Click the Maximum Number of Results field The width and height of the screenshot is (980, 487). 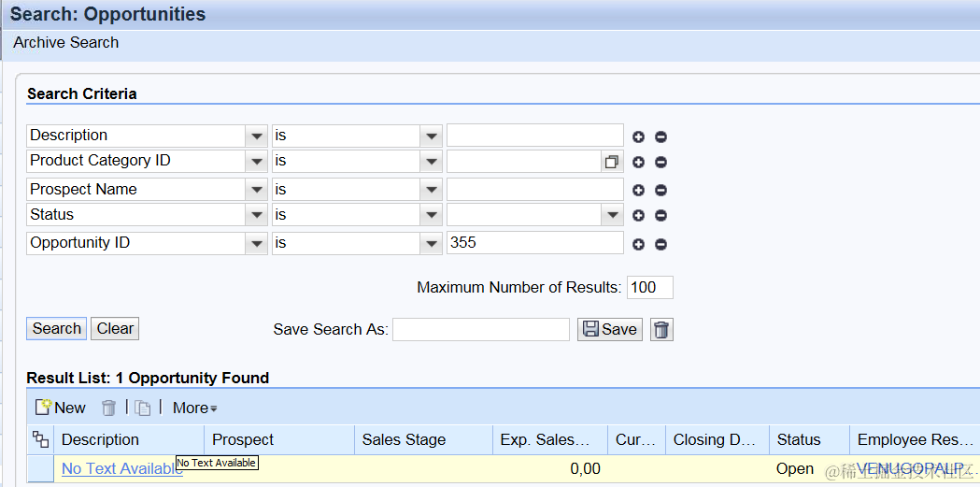[x=649, y=288]
